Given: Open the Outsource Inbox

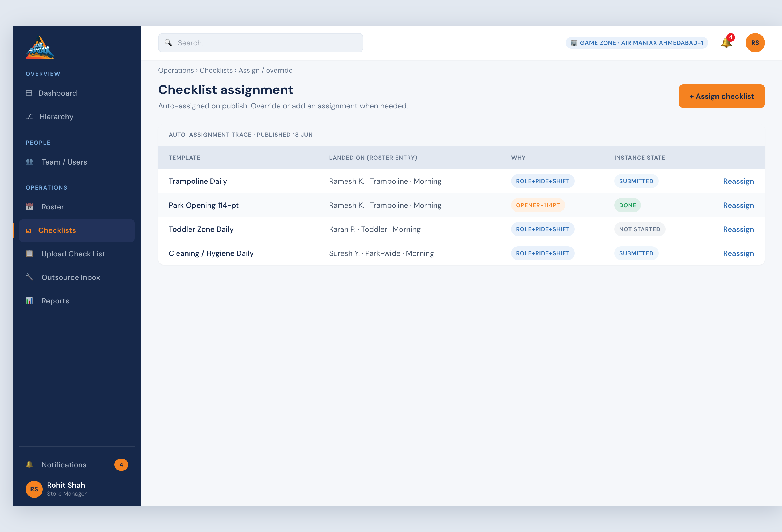Looking at the screenshot, I should 77,277.
